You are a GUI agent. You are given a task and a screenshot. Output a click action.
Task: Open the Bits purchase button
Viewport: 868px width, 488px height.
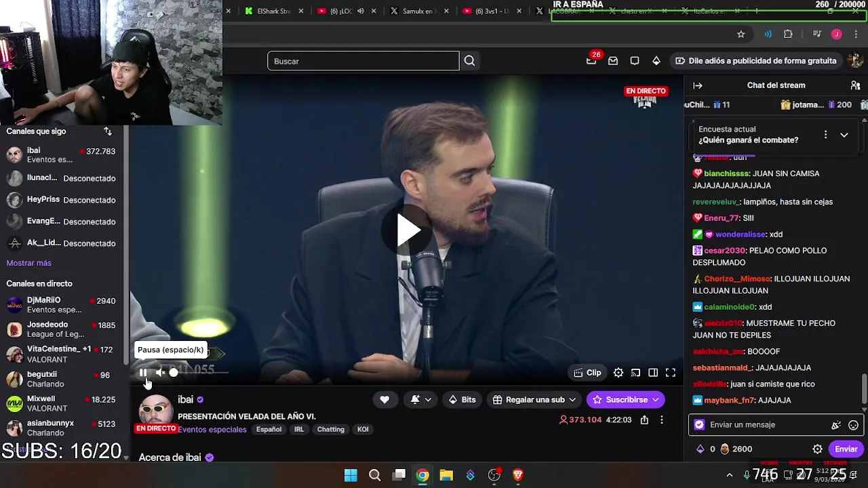462,400
